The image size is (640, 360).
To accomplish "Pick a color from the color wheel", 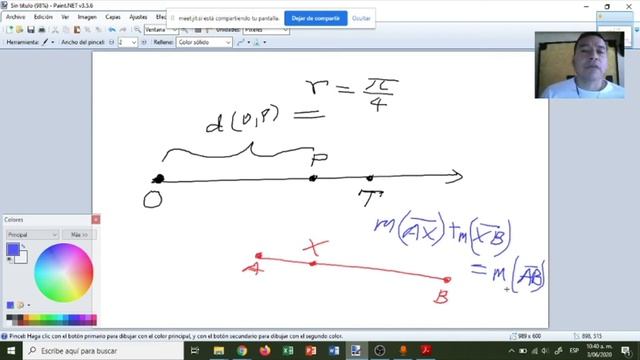I will pyautogui.click(x=63, y=273).
